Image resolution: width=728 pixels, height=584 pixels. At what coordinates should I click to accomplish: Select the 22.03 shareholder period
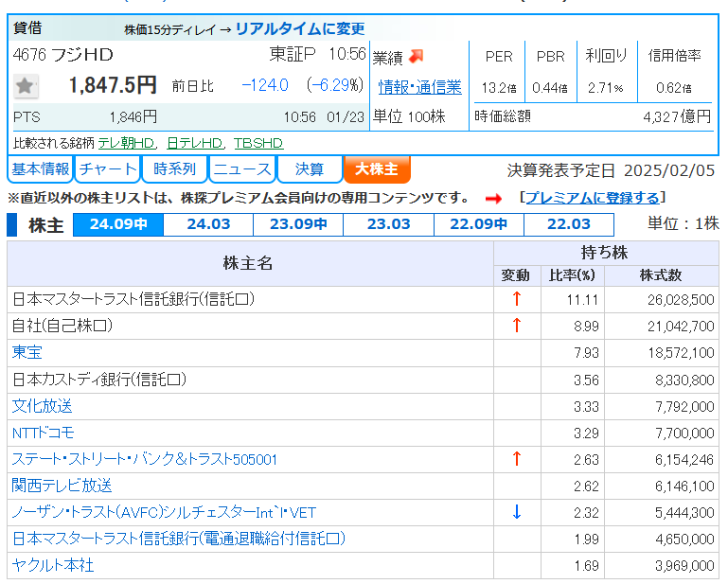tap(568, 224)
